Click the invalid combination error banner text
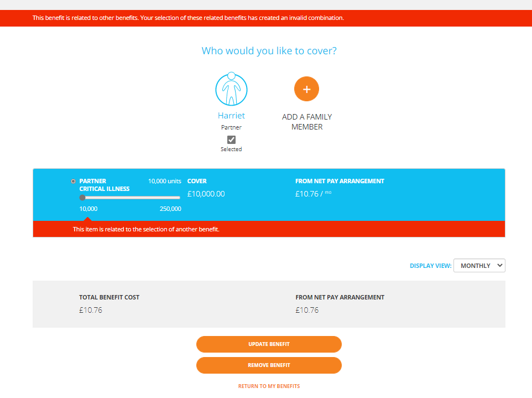This screenshot has height=398, width=532. (x=189, y=18)
